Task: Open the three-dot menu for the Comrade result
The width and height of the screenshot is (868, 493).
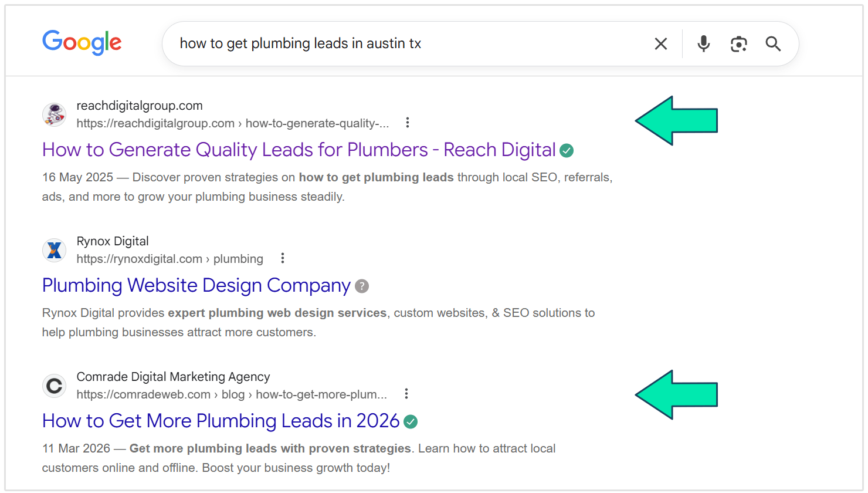Action: pyautogui.click(x=406, y=394)
